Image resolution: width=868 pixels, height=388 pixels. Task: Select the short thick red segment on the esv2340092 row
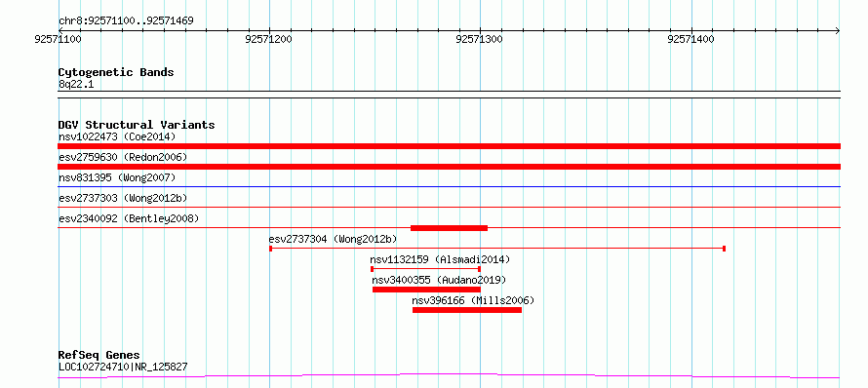(x=449, y=227)
